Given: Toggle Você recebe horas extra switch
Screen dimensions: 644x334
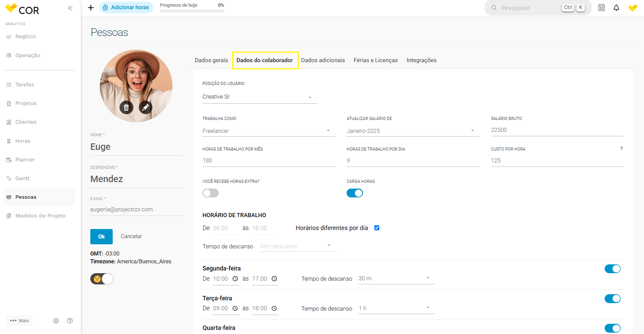Looking at the screenshot, I should point(210,193).
